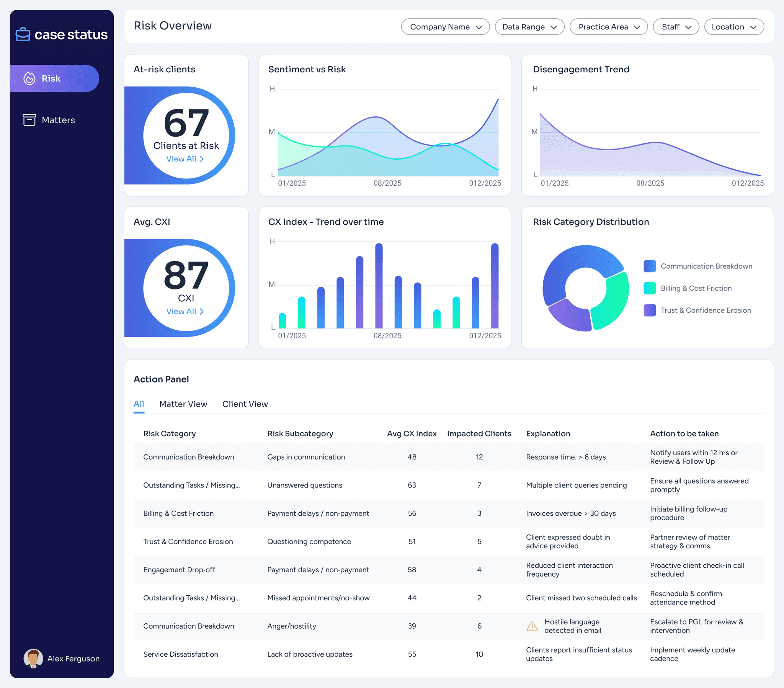Open the Practice Area dropdown

point(608,27)
